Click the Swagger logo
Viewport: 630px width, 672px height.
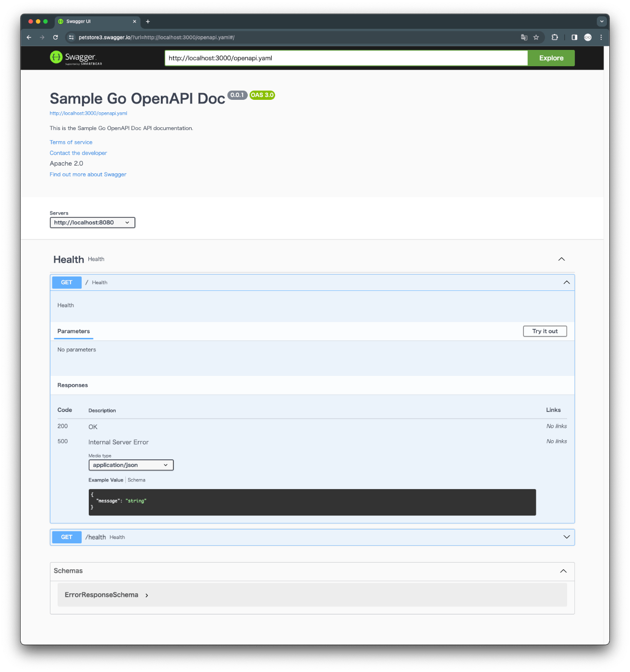click(76, 58)
